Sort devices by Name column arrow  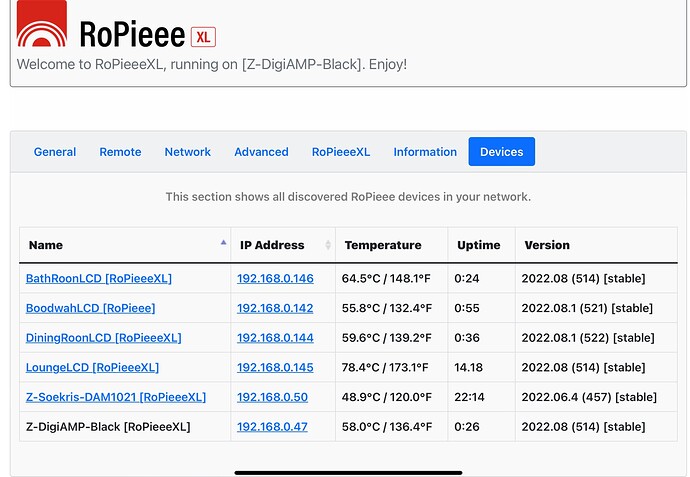pos(224,242)
